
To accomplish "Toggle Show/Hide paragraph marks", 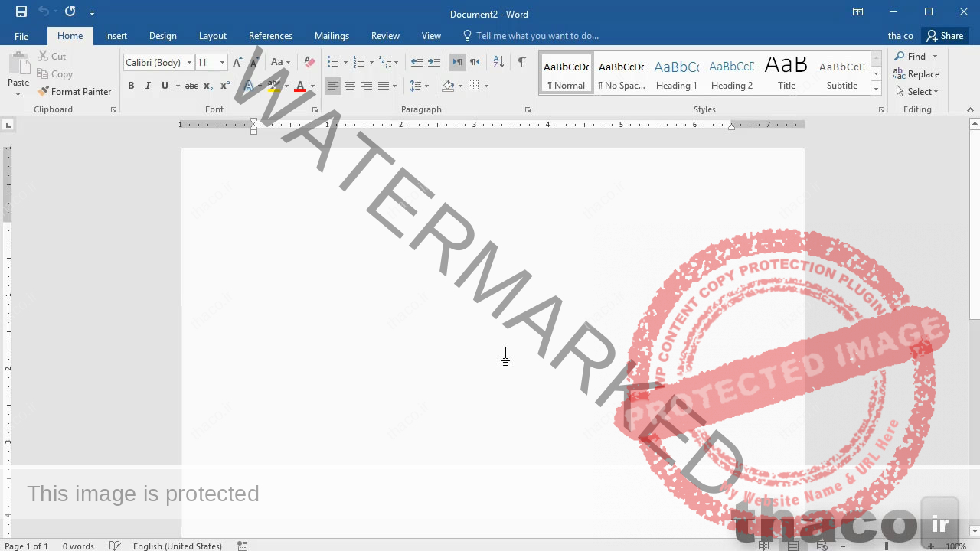I will pos(521,63).
